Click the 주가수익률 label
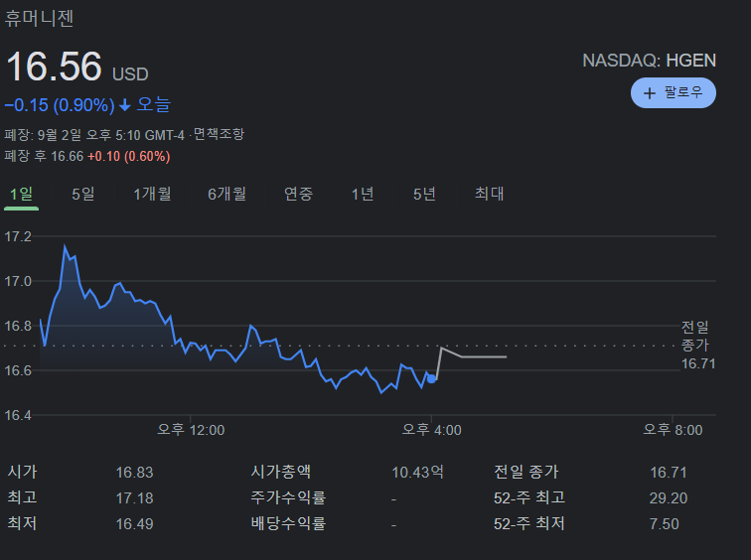Viewport: 751px width, 560px height. (288, 497)
